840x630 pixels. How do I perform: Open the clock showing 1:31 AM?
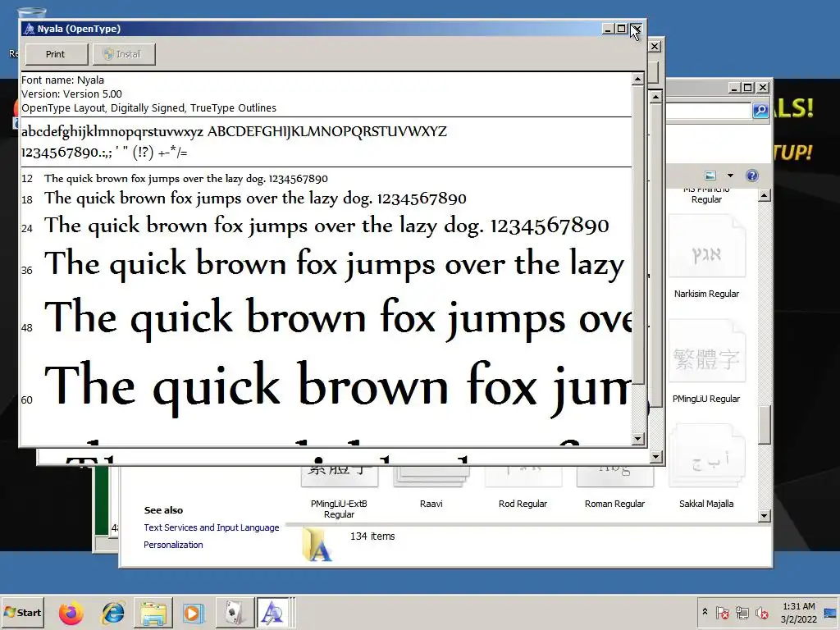tap(798, 612)
